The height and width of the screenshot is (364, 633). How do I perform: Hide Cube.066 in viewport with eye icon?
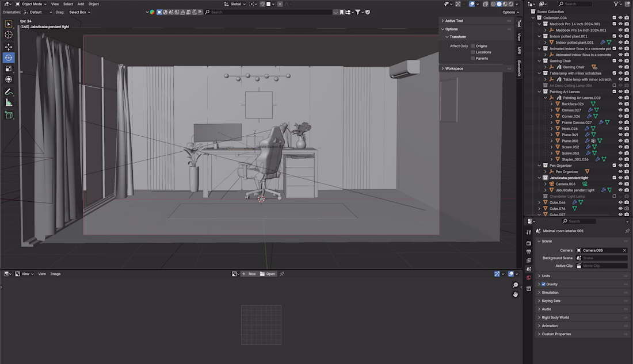click(x=620, y=202)
